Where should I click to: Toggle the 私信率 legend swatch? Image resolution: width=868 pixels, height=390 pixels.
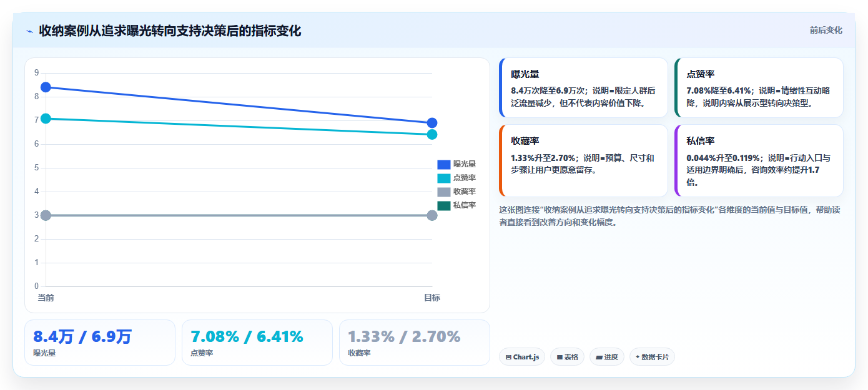[444, 205]
